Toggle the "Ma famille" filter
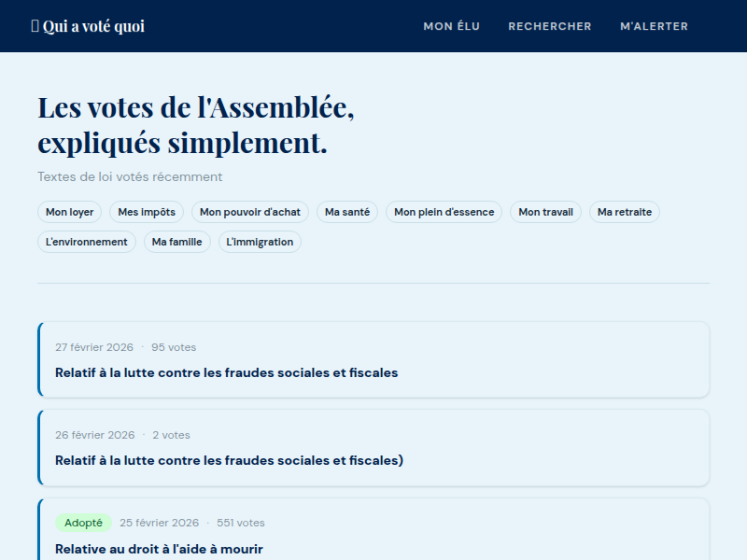Screen dimensions: 747x560 pyautogui.click(x=176, y=242)
